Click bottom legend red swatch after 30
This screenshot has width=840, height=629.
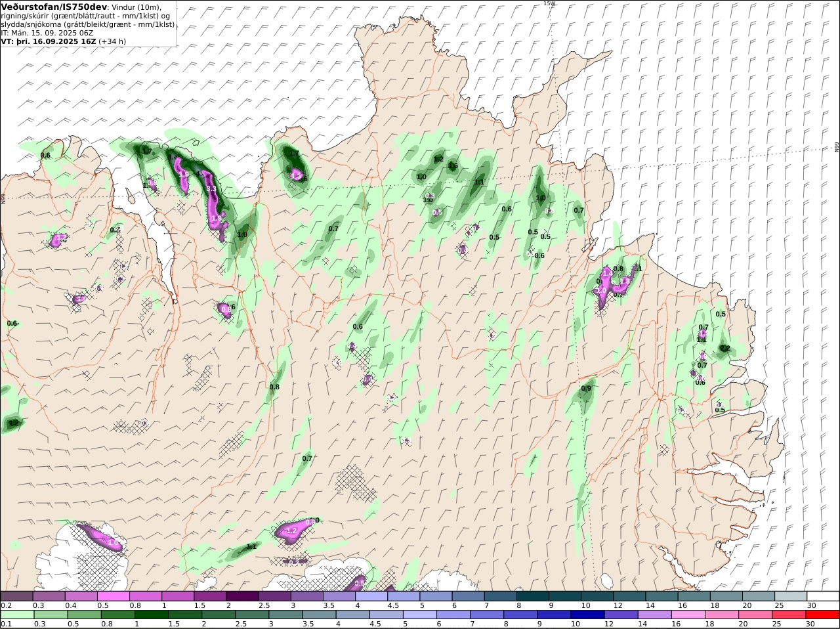pyautogui.click(x=823, y=615)
